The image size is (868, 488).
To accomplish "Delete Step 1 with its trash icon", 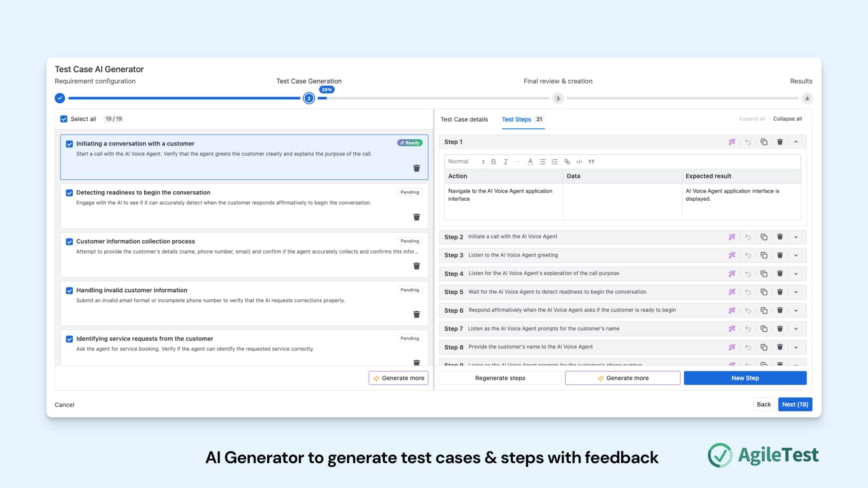I will [x=780, y=142].
